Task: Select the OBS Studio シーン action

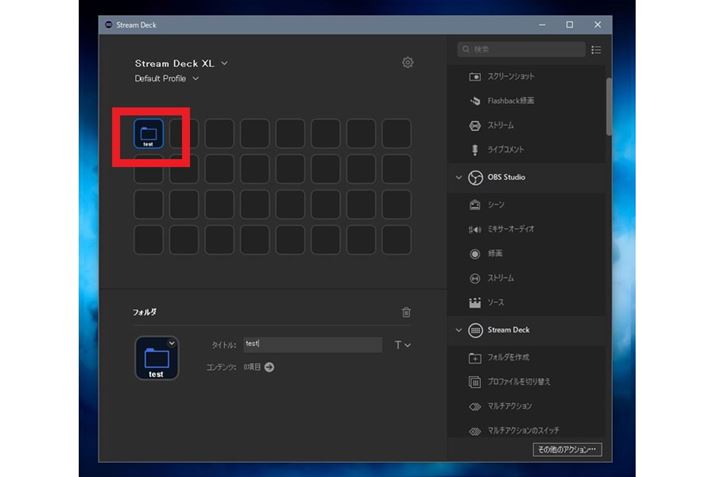Action: click(x=496, y=204)
